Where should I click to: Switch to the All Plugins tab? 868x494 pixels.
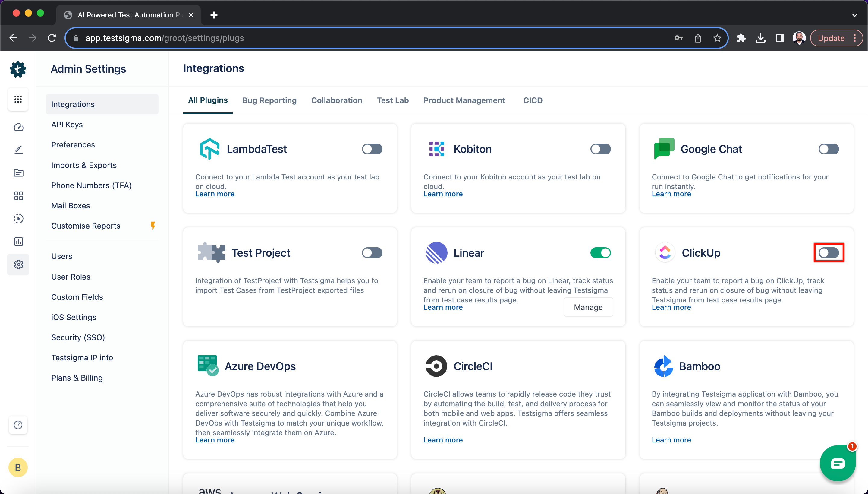point(208,100)
